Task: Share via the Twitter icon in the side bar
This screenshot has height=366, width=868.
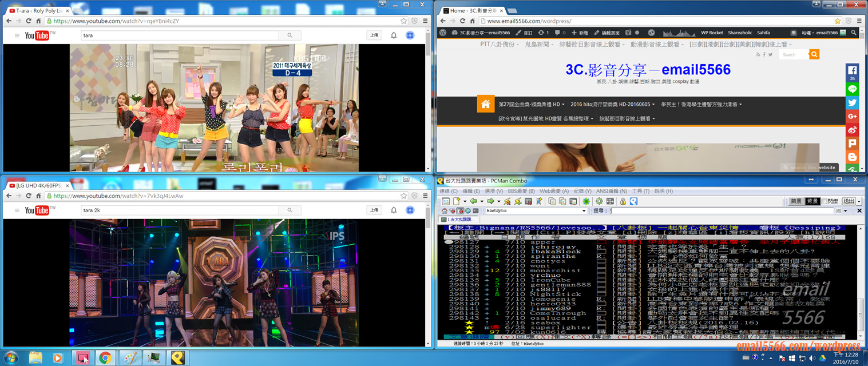Action: 853,103
